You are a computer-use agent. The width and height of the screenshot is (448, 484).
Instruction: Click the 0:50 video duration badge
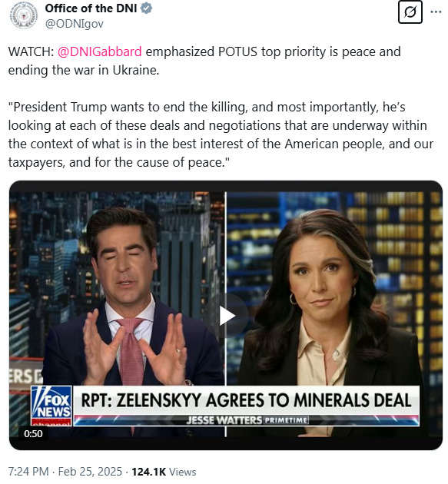coord(33,434)
